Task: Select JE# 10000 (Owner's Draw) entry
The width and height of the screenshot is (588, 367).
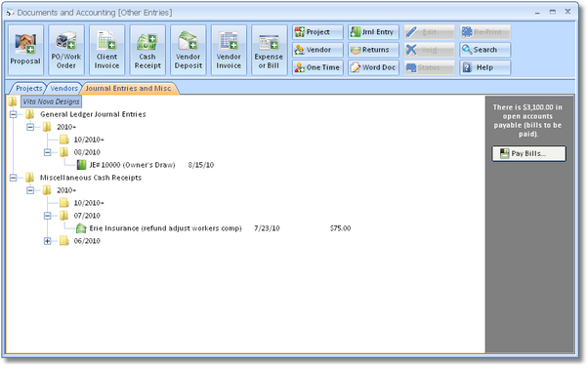Action: point(132,165)
